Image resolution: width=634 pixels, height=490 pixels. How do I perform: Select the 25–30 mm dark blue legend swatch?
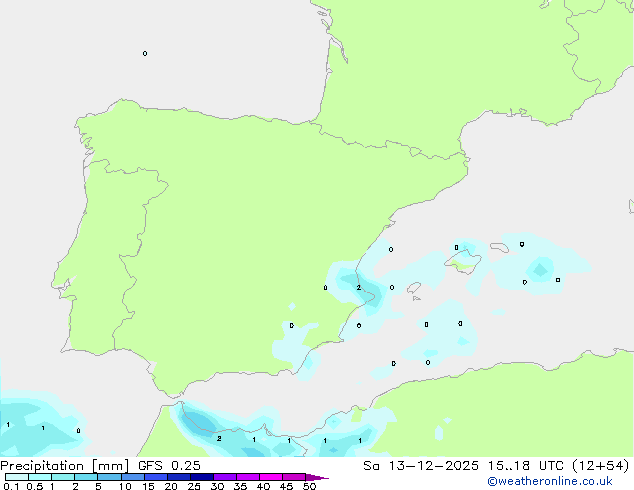[204, 477]
